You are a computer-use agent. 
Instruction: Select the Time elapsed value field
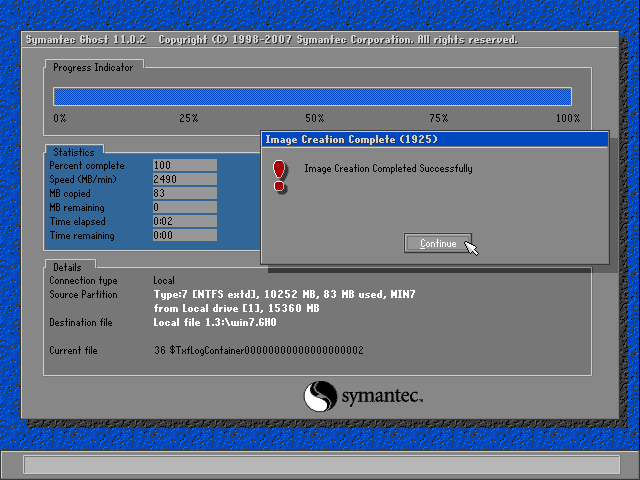(x=184, y=221)
